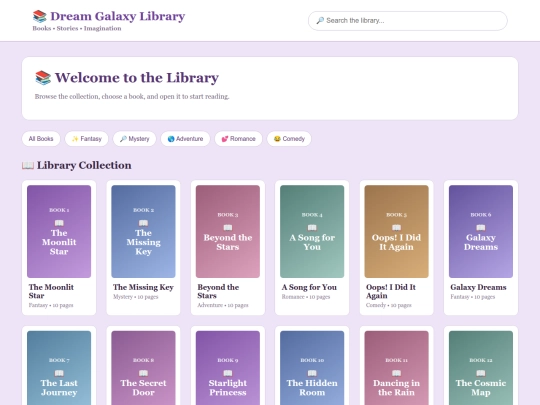Filter by Comedy genre
Screen dimensions: 540x405
(x=289, y=139)
